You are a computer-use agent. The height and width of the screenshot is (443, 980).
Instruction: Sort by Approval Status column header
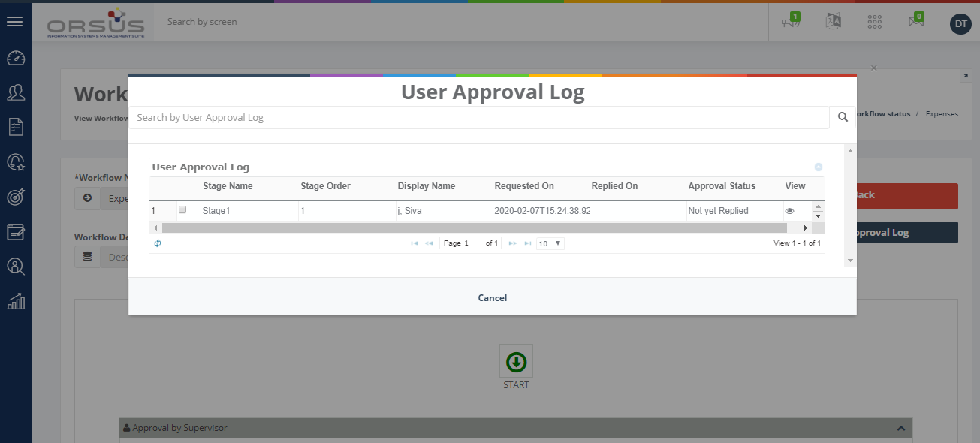tap(721, 186)
